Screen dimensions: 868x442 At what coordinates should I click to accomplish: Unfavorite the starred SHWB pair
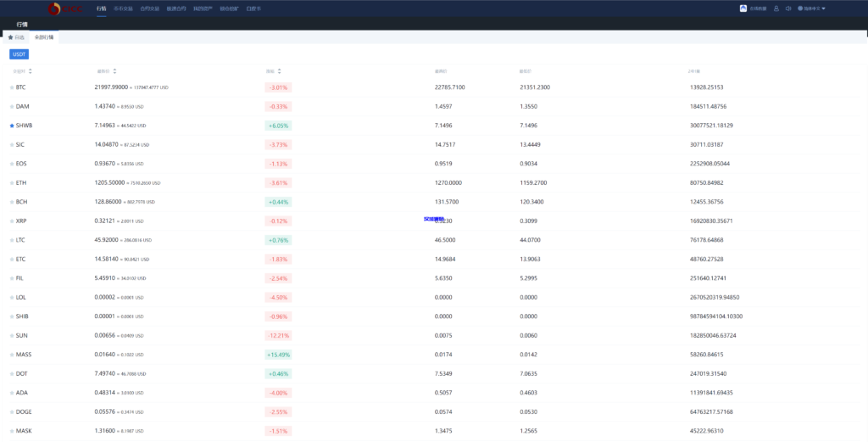click(12, 126)
